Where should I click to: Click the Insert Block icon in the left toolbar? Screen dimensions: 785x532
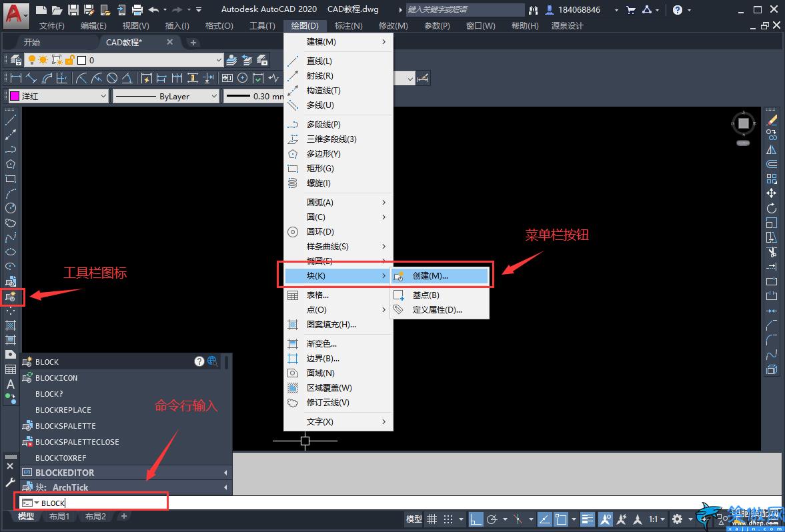point(11,282)
